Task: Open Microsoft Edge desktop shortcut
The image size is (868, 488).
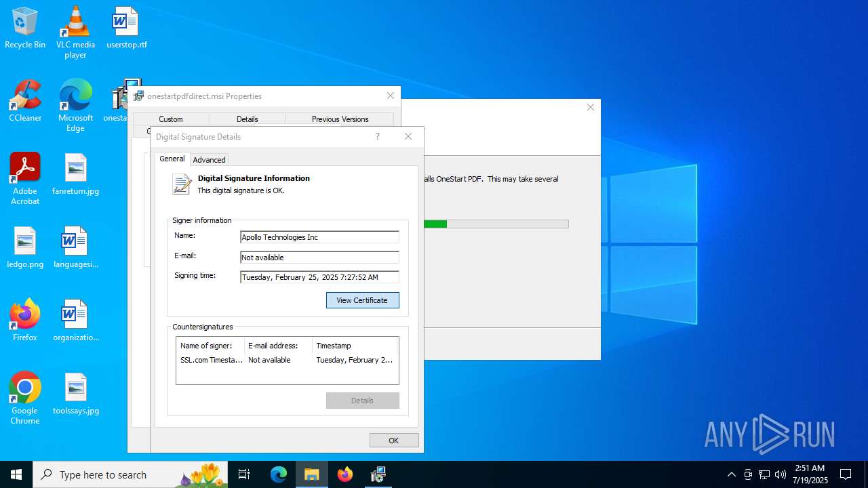Action: pos(75,106)
